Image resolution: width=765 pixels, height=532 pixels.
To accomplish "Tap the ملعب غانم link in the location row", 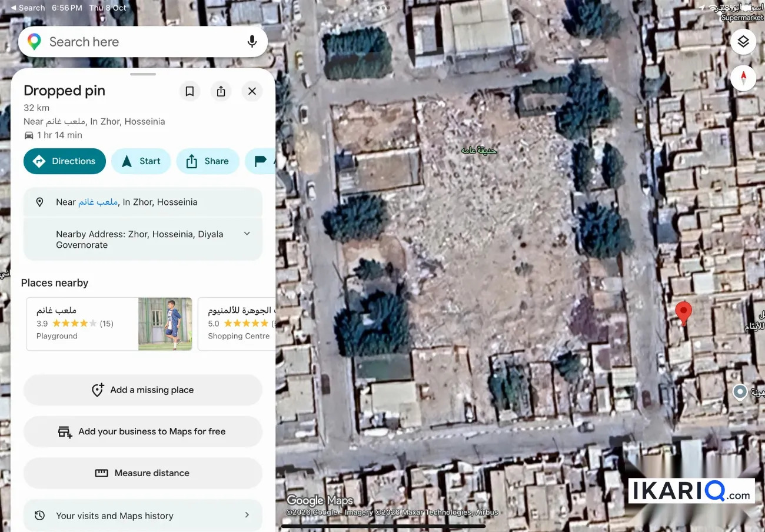I will pyautogui.click(x=98, y=202).
